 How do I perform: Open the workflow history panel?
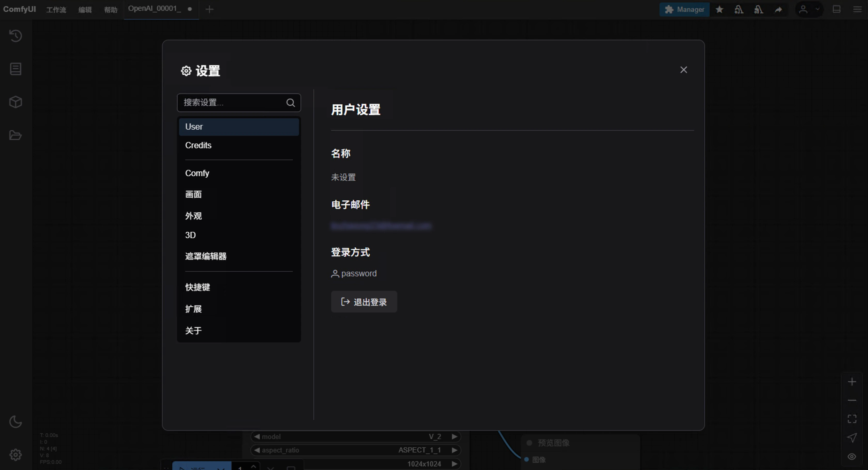(x=16, y=35)
